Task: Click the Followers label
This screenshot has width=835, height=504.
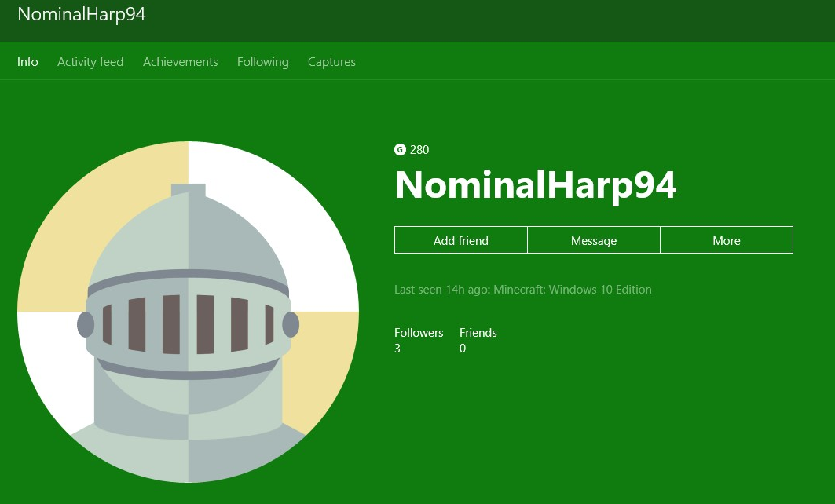Action: (419, 333)
